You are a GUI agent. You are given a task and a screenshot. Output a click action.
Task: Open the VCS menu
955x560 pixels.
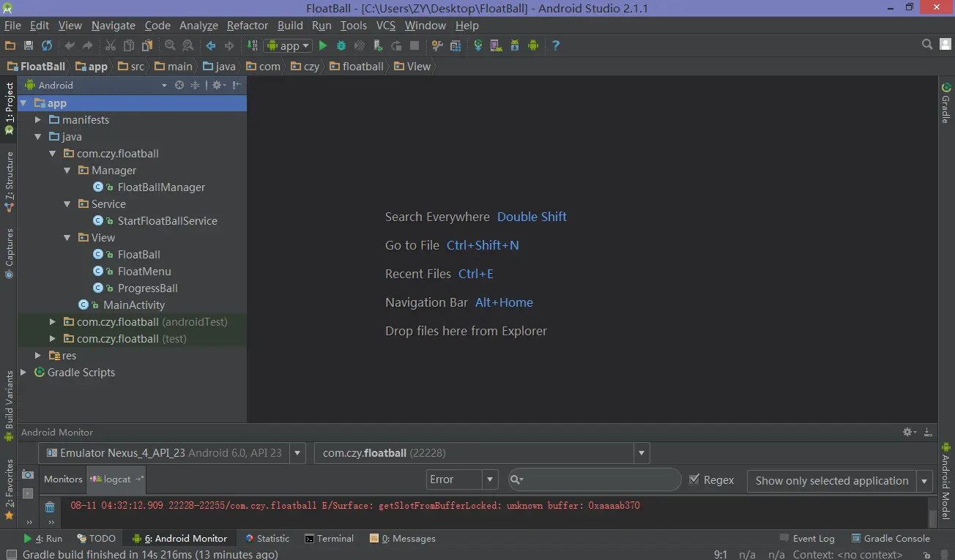point(386,25)
